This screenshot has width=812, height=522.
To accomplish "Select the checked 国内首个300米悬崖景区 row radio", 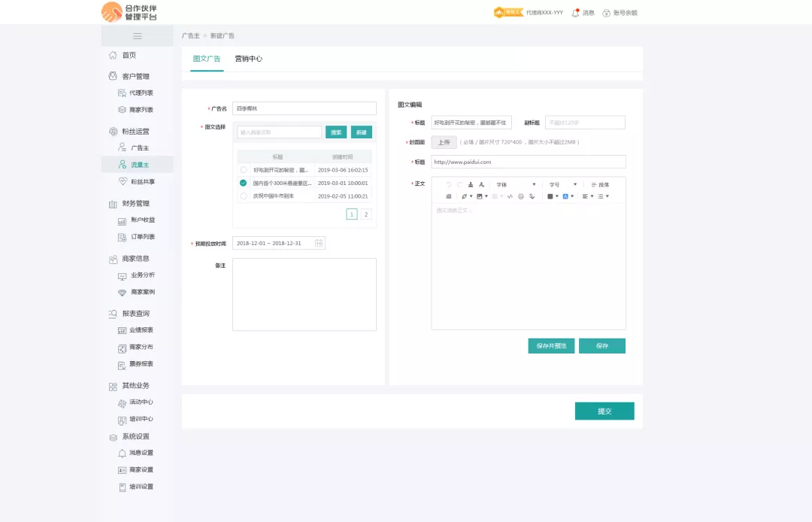I will tap(243, 183).
